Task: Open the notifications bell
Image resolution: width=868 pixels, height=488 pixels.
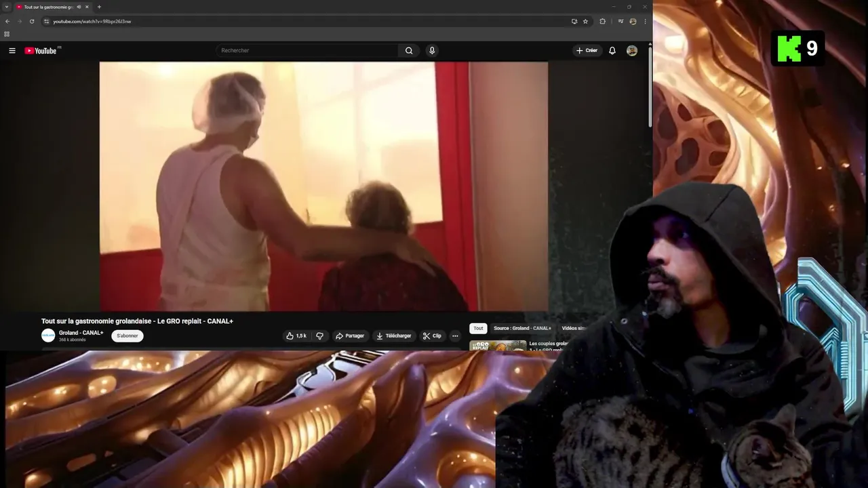Action: click(612, 51)
